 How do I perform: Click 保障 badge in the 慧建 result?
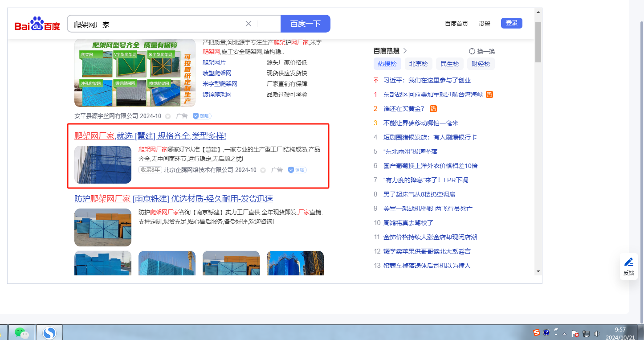click(x=297, y=170)
